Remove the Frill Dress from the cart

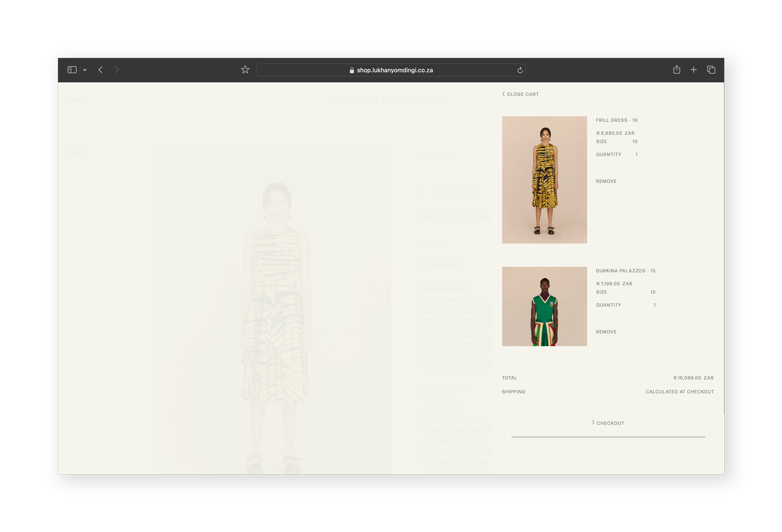606,181
